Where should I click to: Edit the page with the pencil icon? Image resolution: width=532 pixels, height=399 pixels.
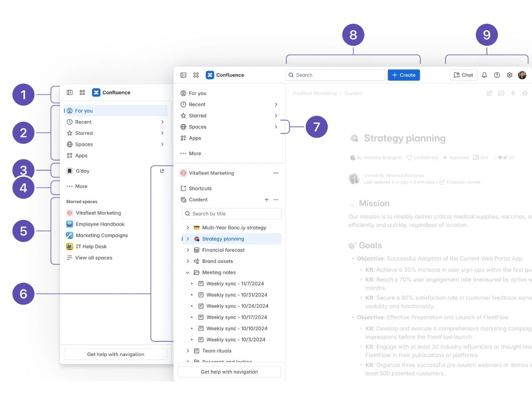coord(489,93)
